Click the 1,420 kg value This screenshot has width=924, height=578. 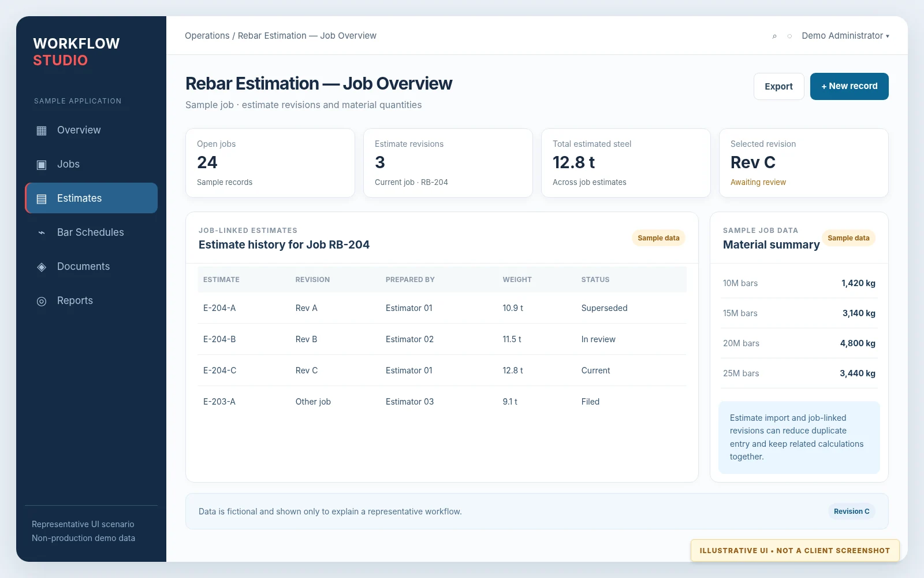point(858,283)
